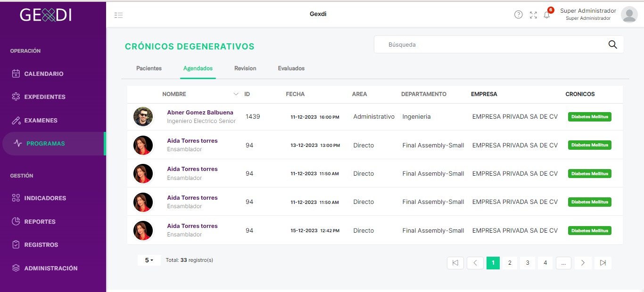Viewport: 644px width, 292px height.
Task: Collapse the sidebar with the menu toggle icon
Action: tap(118, 15)
